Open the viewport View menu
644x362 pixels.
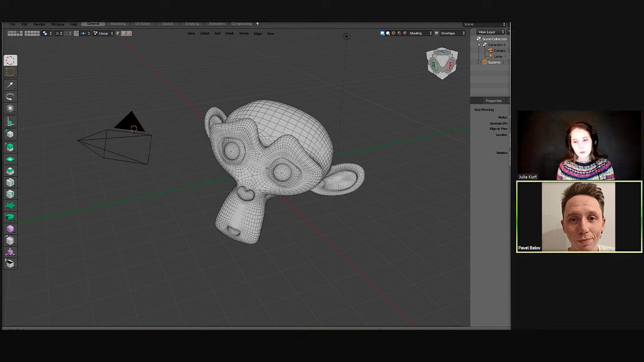point(191,33)
